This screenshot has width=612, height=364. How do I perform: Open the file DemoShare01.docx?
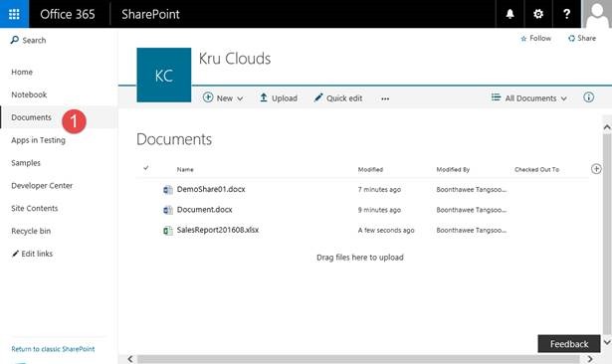[x=211, y=189]
